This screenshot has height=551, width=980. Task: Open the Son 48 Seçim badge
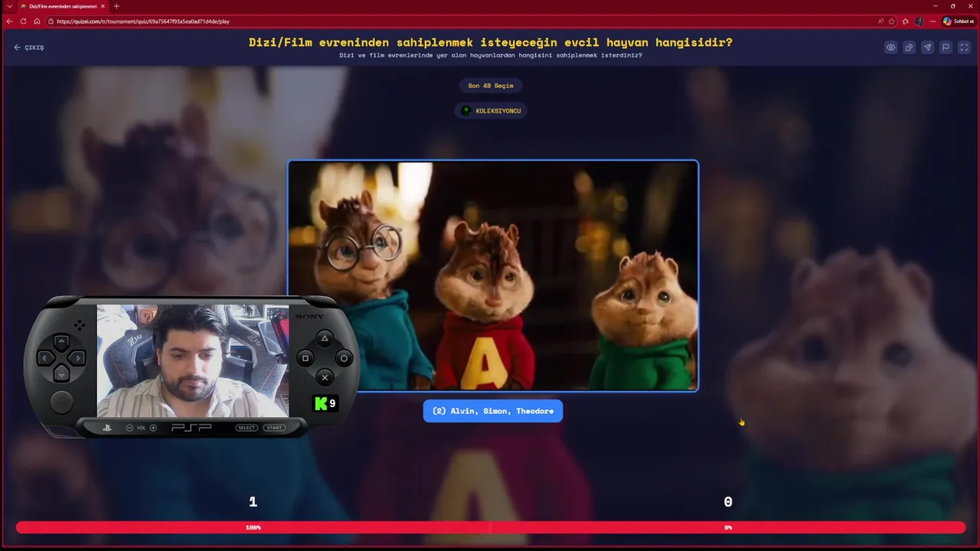point(491,86)
